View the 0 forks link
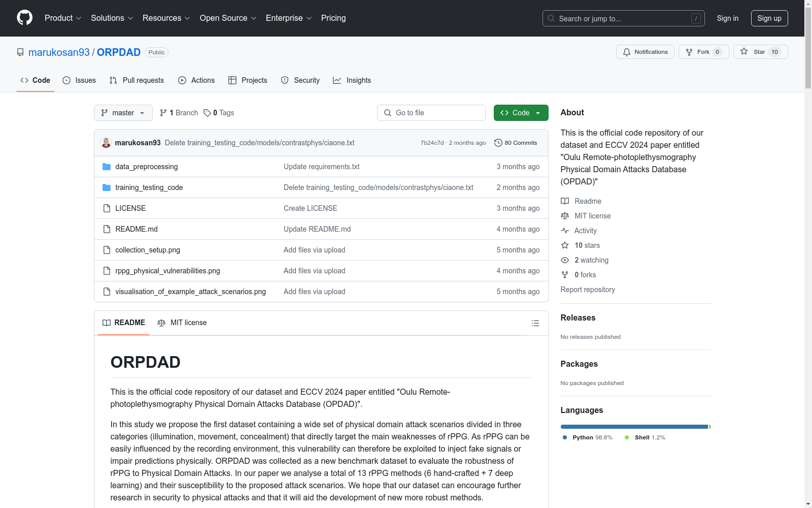This screenshot has width=812, height=508. coord(579,275)
